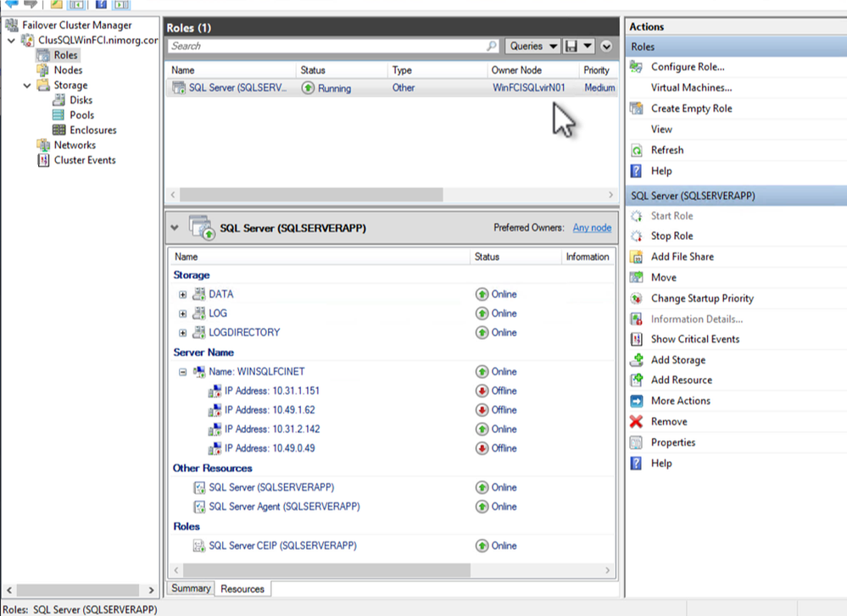Expand the DATA storage resource
This screenshot has height=616, width=847.
182,295
